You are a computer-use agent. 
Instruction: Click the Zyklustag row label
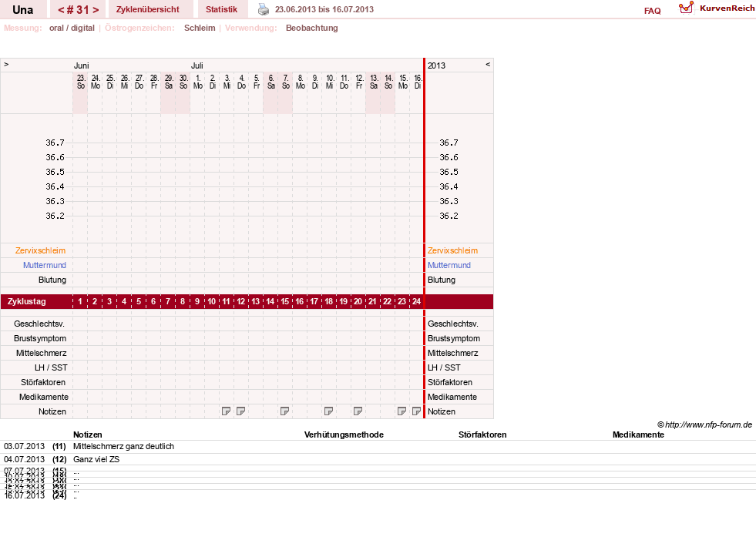[x=26, y=302]
